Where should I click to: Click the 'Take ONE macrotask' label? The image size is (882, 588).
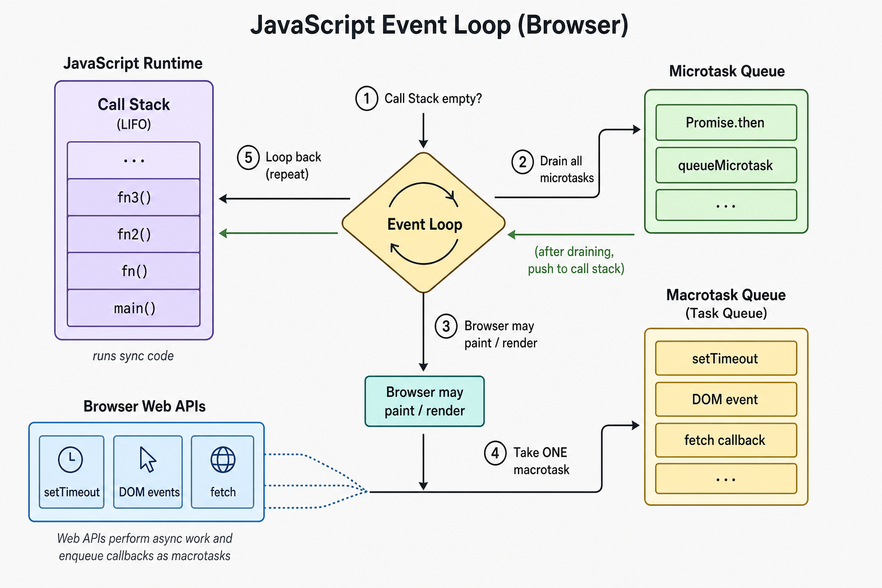coord(541,461)
